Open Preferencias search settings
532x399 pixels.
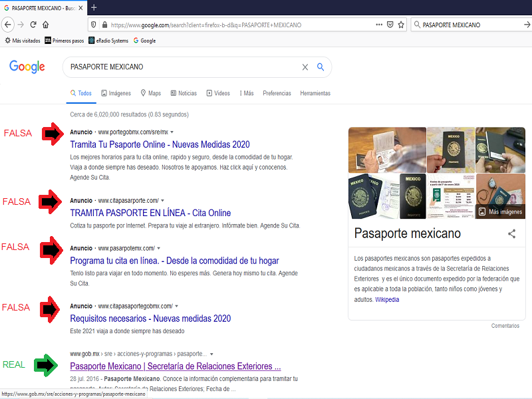pyautogui.click(x=277, y=93)
